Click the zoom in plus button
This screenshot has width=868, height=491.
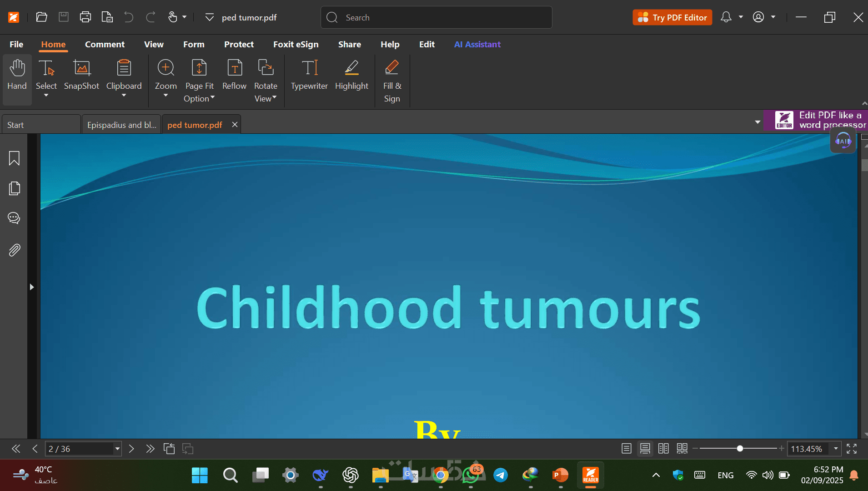tap(781, 449)
